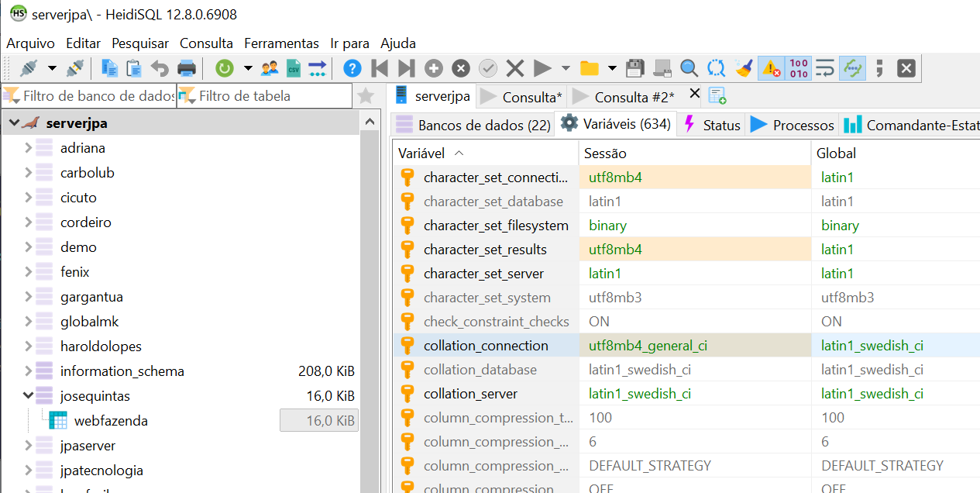Click the Save floppy disk icon

(x=635, y=68)
